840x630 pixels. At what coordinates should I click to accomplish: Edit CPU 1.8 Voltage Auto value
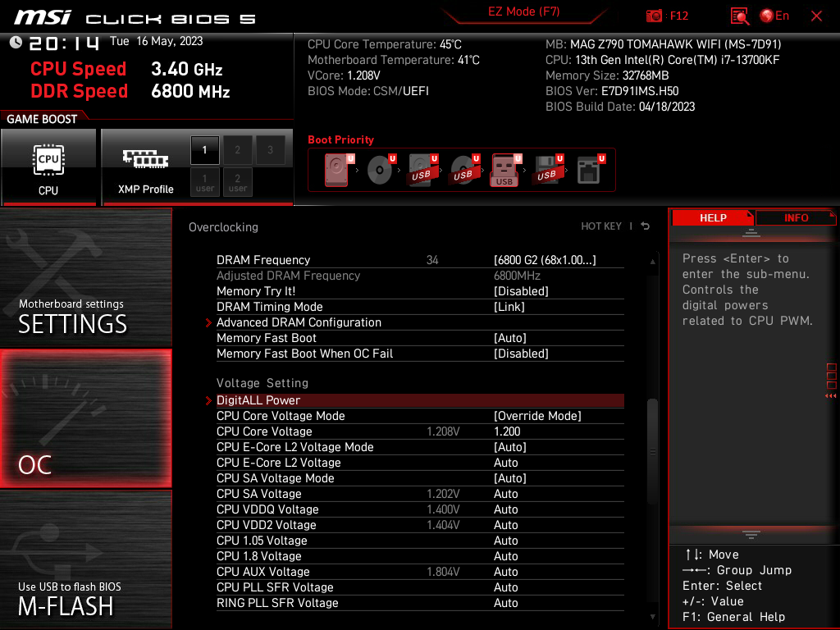(x=505, y=556)
